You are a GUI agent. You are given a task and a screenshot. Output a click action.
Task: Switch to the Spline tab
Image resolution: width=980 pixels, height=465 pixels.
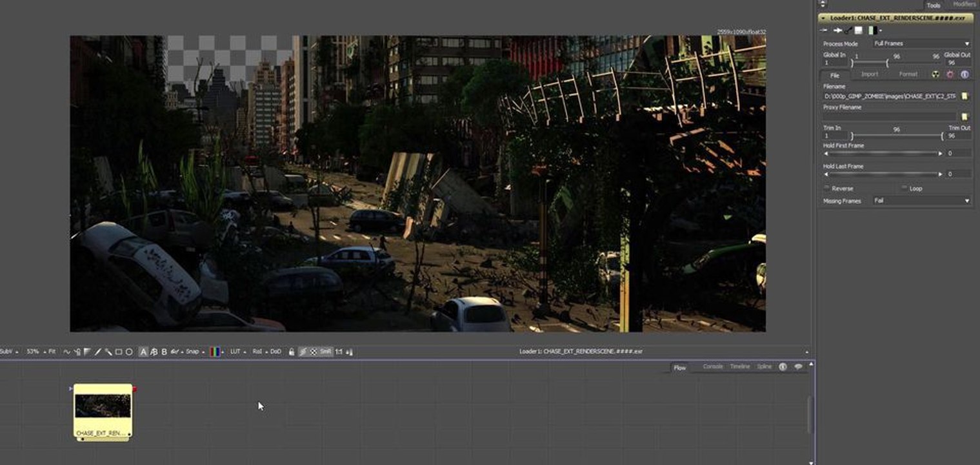[x=765, y=366]
